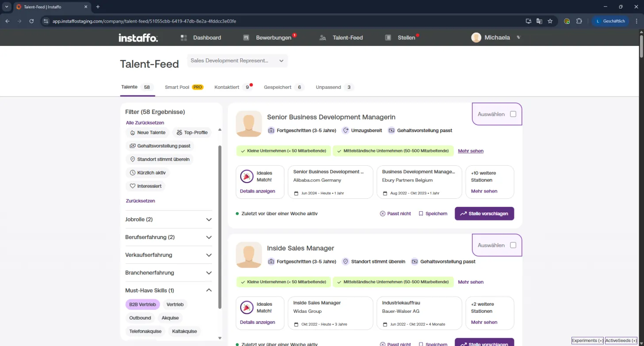Viewport: 644px width, 346px height.
Task: Expand the Verkaufserfahrung filter section
Action: click(169, 255)
